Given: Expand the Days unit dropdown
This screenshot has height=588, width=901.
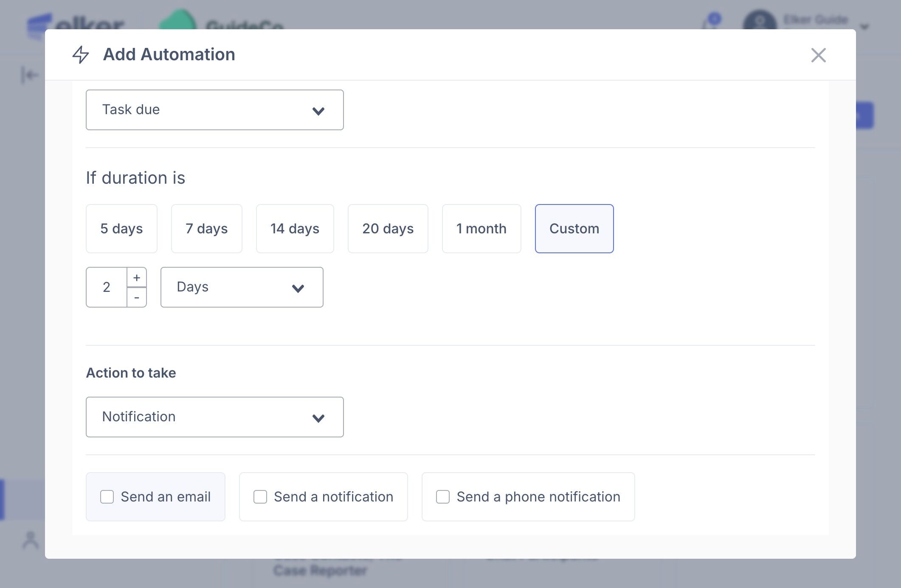Looking at the screenshot, I should tap(242, 287).
